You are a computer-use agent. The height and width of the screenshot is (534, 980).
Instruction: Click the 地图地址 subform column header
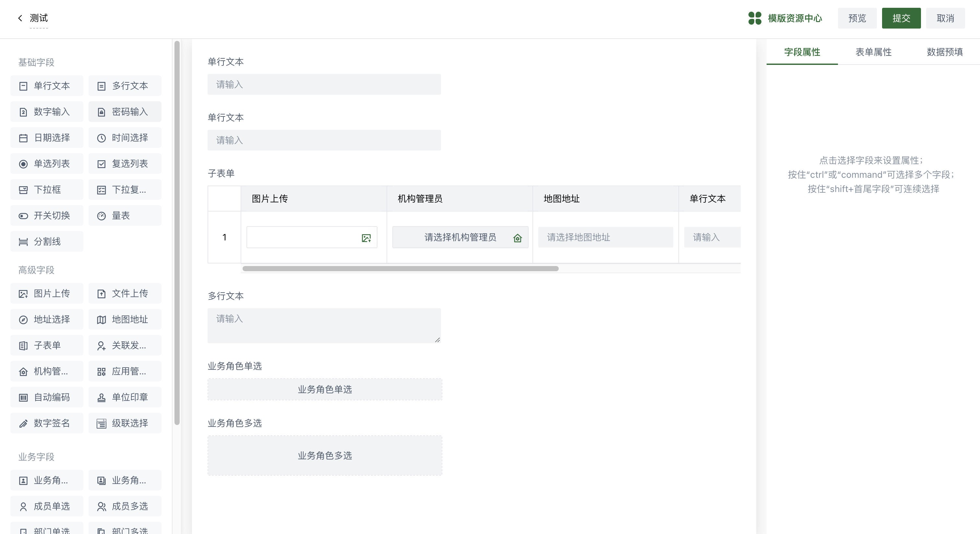pyautogui.click(x=605, y=198)
